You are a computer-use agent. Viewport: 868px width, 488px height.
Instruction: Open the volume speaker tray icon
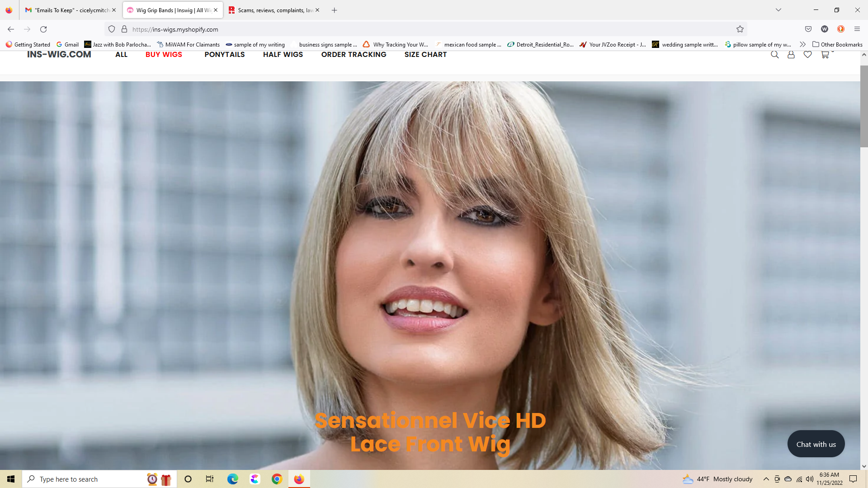click(x=810, y=479)
